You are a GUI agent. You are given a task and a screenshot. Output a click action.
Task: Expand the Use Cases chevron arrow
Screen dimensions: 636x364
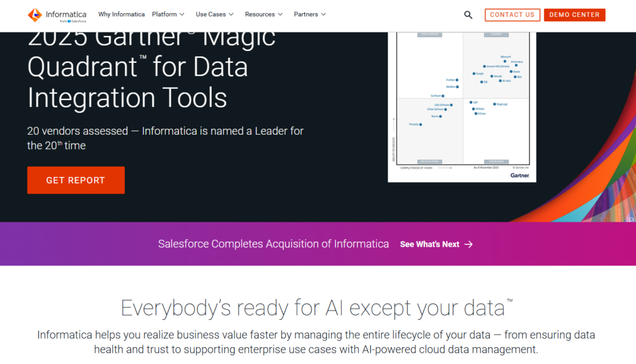[x=231, y=14]
